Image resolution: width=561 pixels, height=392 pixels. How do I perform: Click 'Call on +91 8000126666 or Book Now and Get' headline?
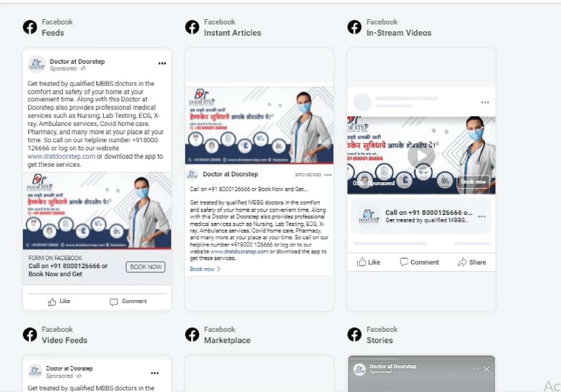coord(68,270)
